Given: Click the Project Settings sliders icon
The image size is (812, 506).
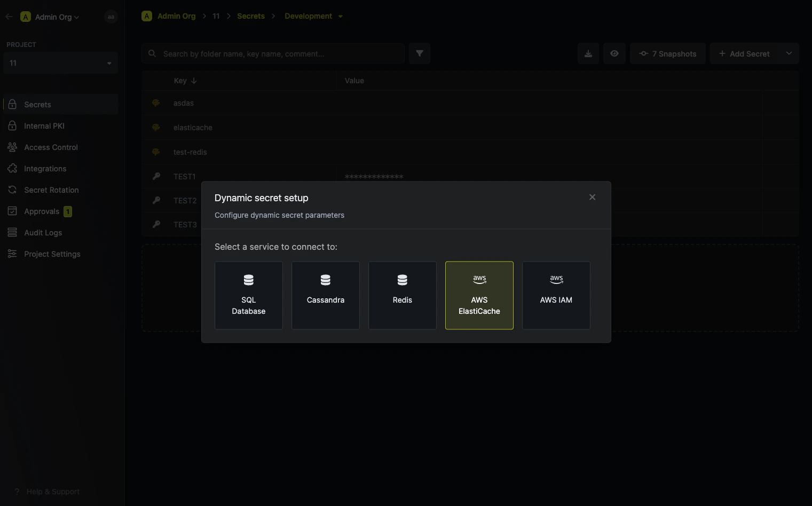Looking at the screenshot, I should (12, 254).
